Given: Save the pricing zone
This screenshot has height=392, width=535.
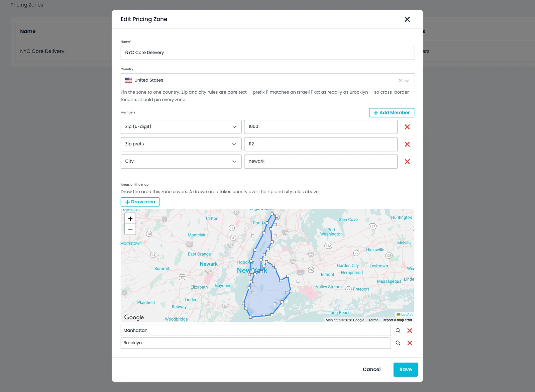Looking at the screenshot, I should point(405,370).
